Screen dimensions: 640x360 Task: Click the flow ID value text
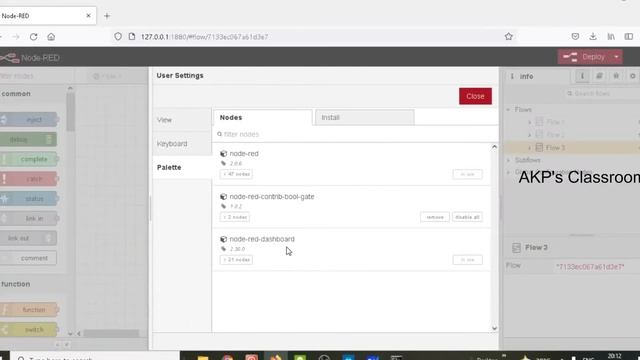[590, 267]
